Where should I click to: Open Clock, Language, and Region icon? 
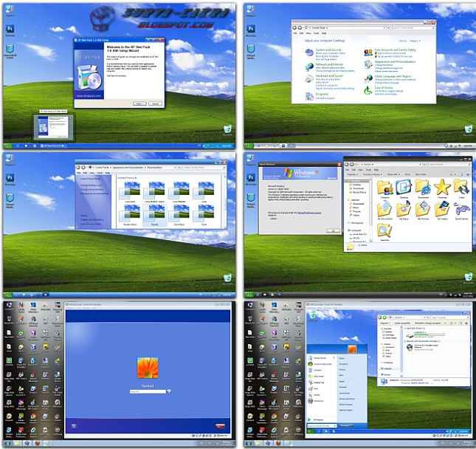coord(368,79)
